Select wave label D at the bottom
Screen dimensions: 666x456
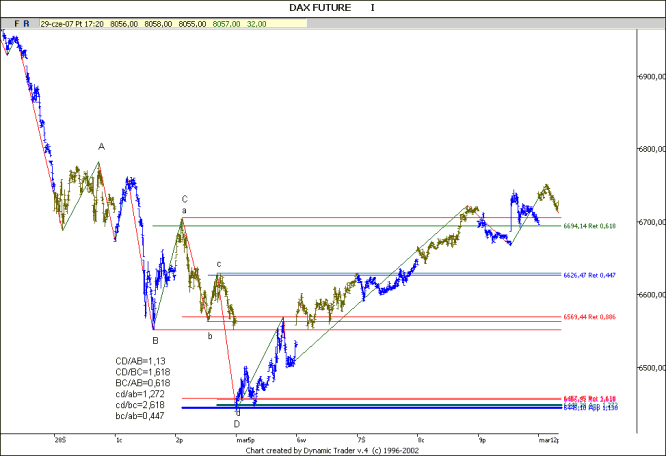[237, 423]
